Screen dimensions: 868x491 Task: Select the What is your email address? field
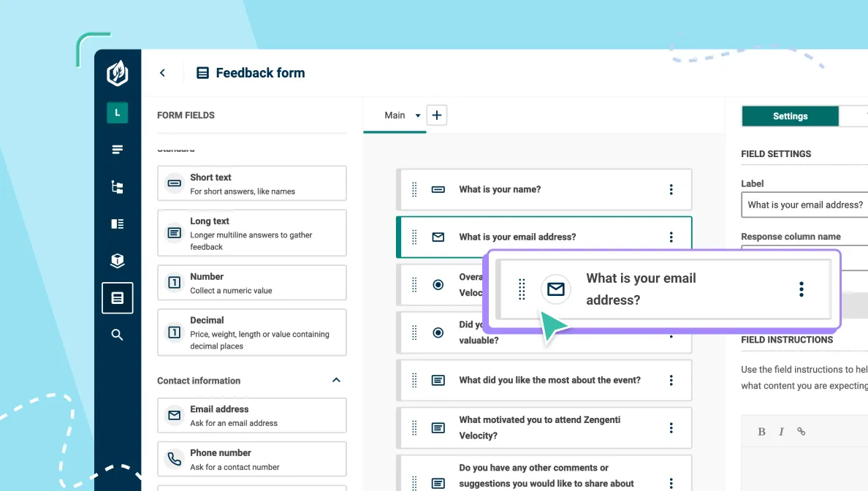click(544, 237)
